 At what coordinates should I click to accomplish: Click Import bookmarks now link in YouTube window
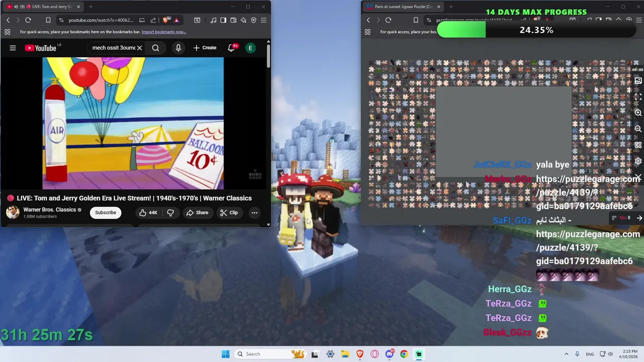pyautogui.click(x=164, y=32)
